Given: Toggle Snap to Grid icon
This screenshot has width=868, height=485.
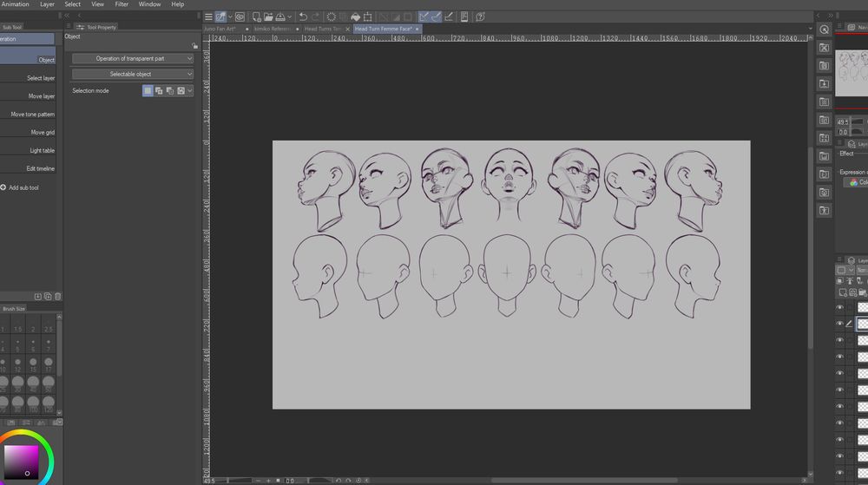Looking at the screenshot, I should tap(449, 17).
